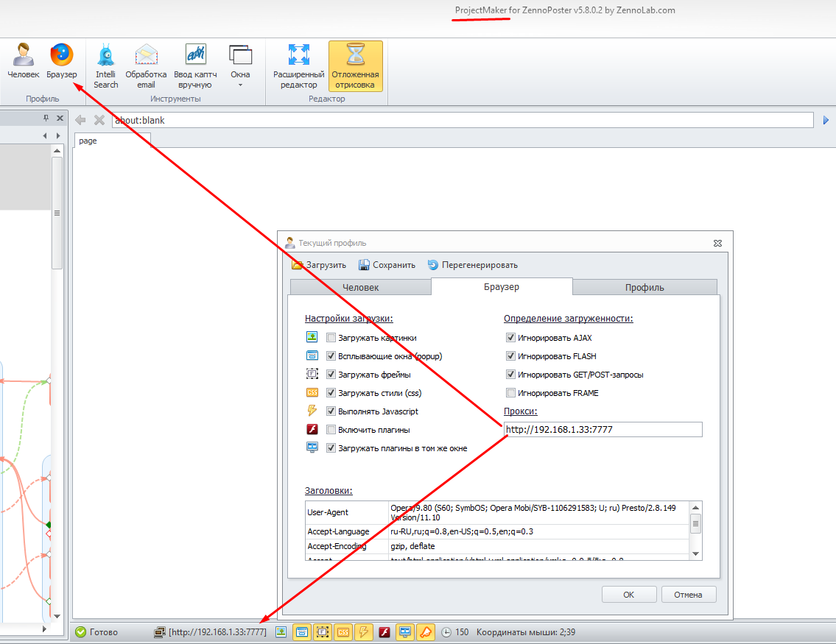Click the clock timeout icon in status bar
This screenshot has width=836, height=644.
[446, 632]
